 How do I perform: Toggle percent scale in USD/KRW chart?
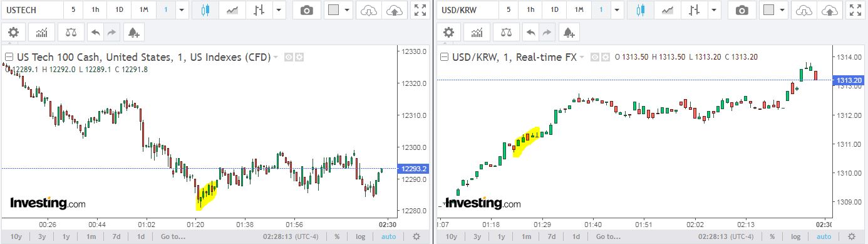pos(772,236)
